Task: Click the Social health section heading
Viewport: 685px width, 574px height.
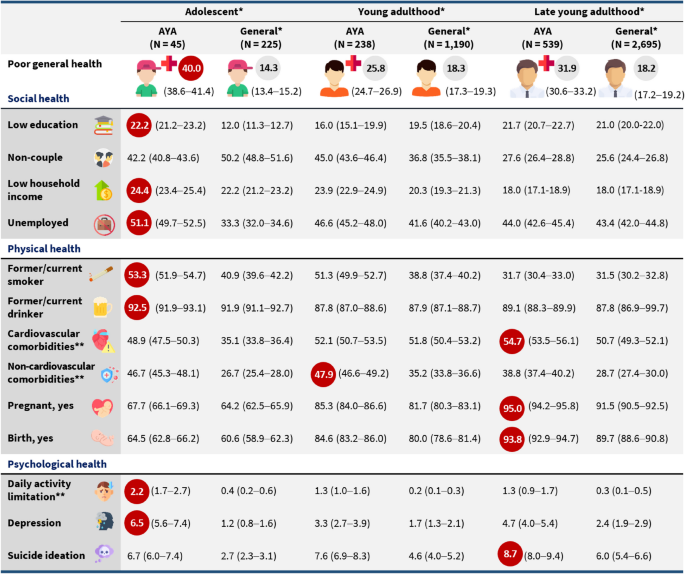Action: (38, 99)
